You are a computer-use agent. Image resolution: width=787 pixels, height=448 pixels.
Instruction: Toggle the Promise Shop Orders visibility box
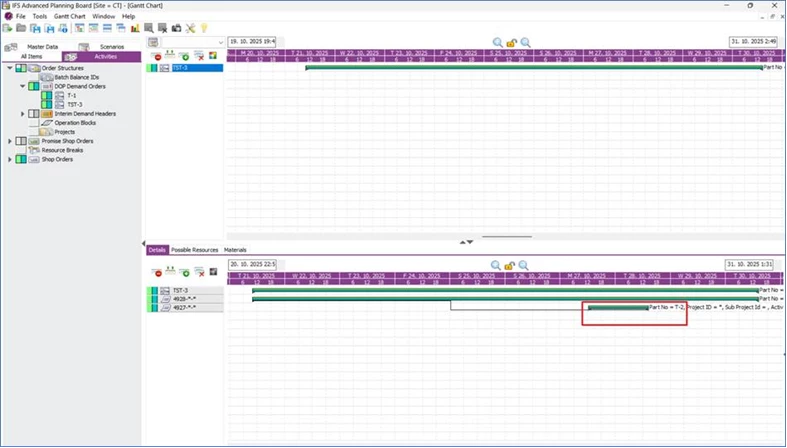21,141
